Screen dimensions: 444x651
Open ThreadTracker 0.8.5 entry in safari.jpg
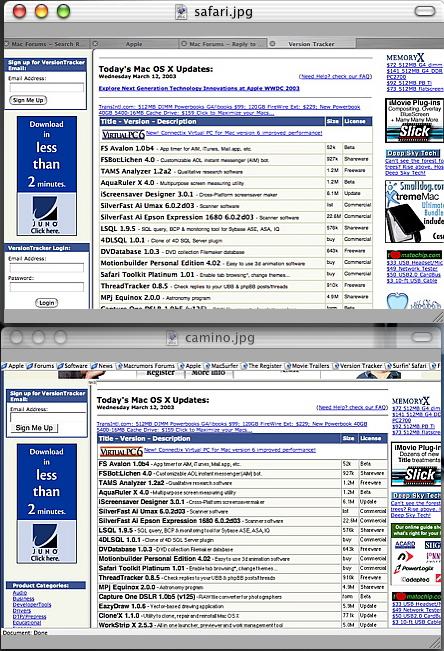(134, 286)
